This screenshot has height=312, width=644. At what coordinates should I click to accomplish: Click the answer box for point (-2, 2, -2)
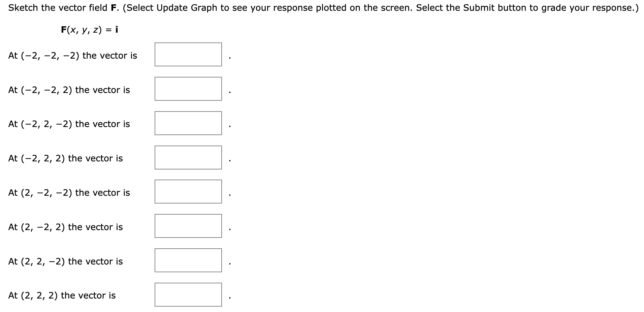(x=188, y=123)
